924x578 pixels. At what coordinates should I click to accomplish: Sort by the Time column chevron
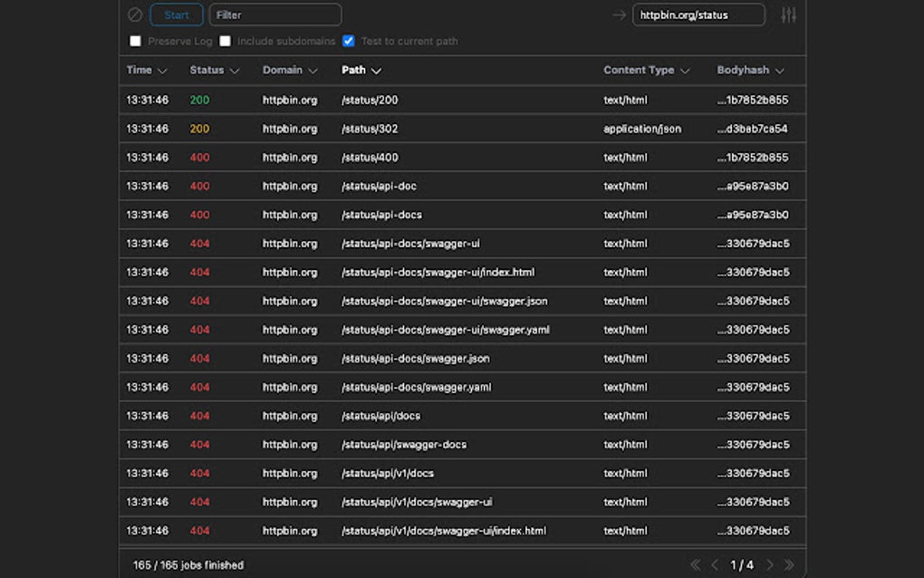click(x=163, y=71)
